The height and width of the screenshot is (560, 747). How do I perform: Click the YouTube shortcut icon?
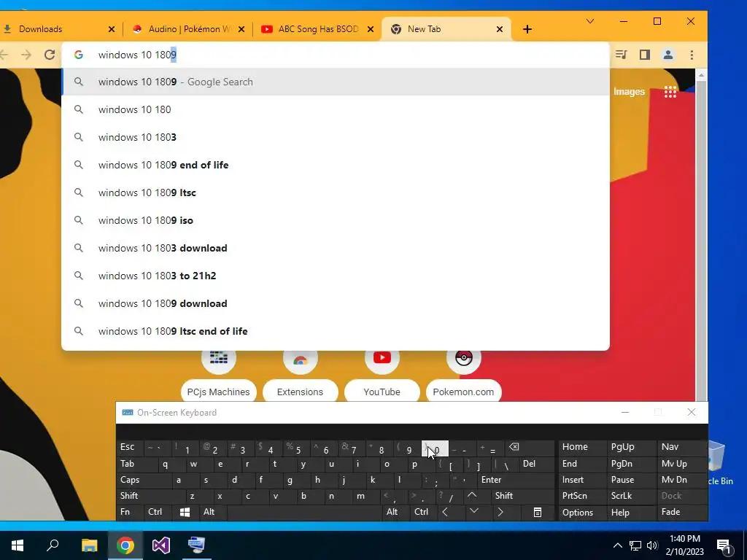click(382, 357)
